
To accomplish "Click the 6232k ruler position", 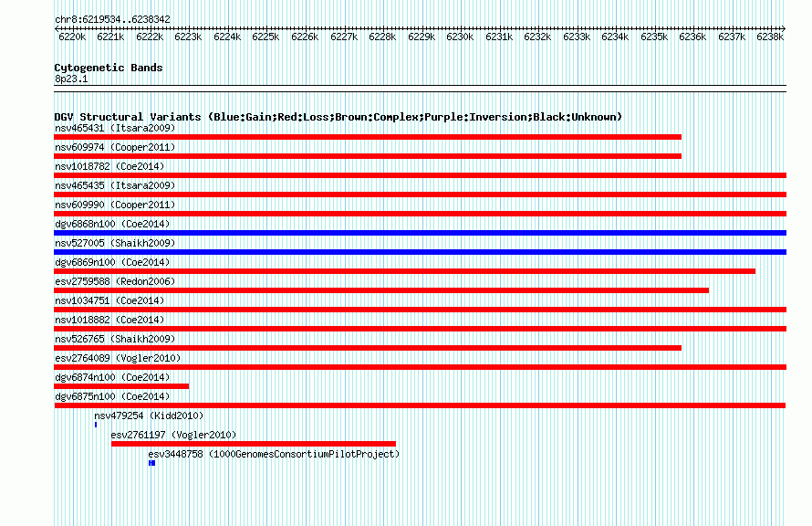I will tap(537, 37).
